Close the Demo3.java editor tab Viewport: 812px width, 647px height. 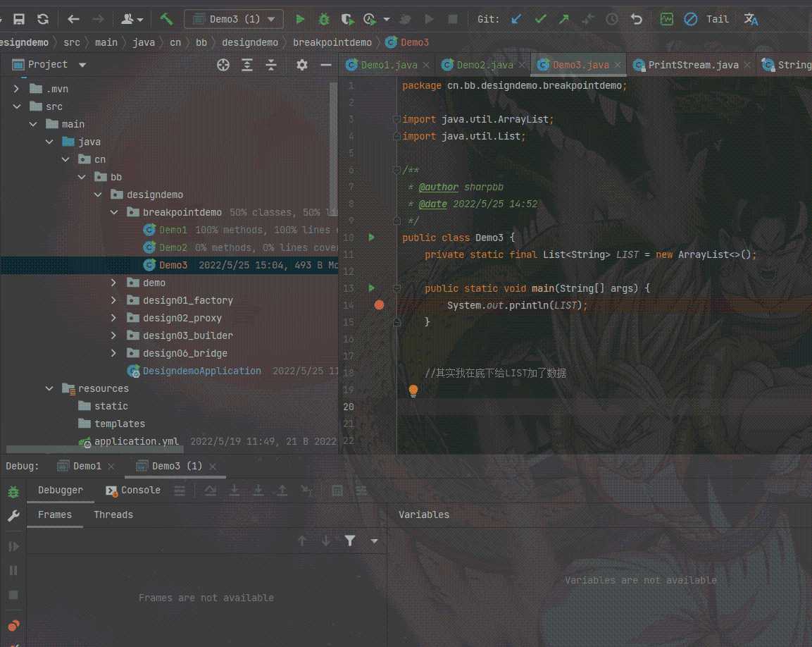[618, 65]
